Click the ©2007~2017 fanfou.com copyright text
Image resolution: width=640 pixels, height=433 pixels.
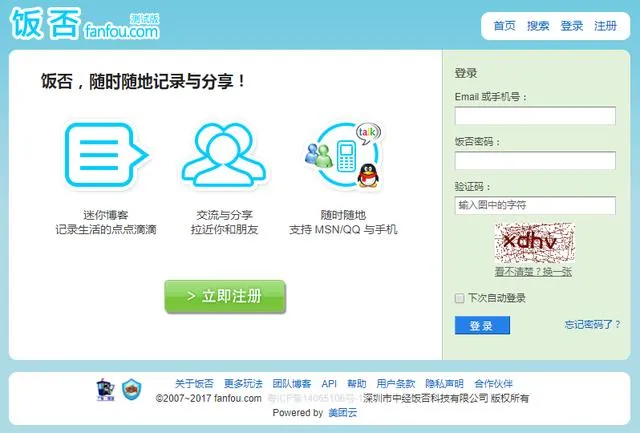[209, 398]
